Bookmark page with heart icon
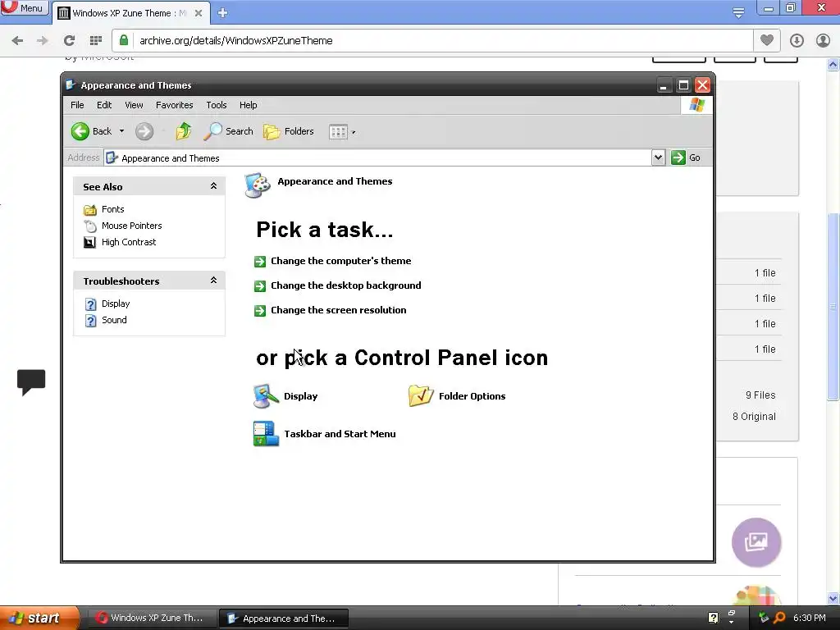 coord(767,40)
